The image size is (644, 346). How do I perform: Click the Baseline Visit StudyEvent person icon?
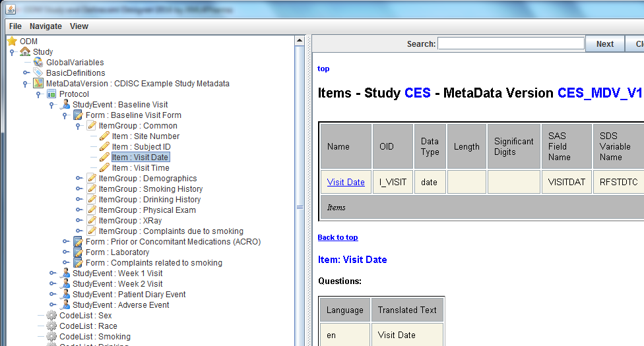point(65,104)
